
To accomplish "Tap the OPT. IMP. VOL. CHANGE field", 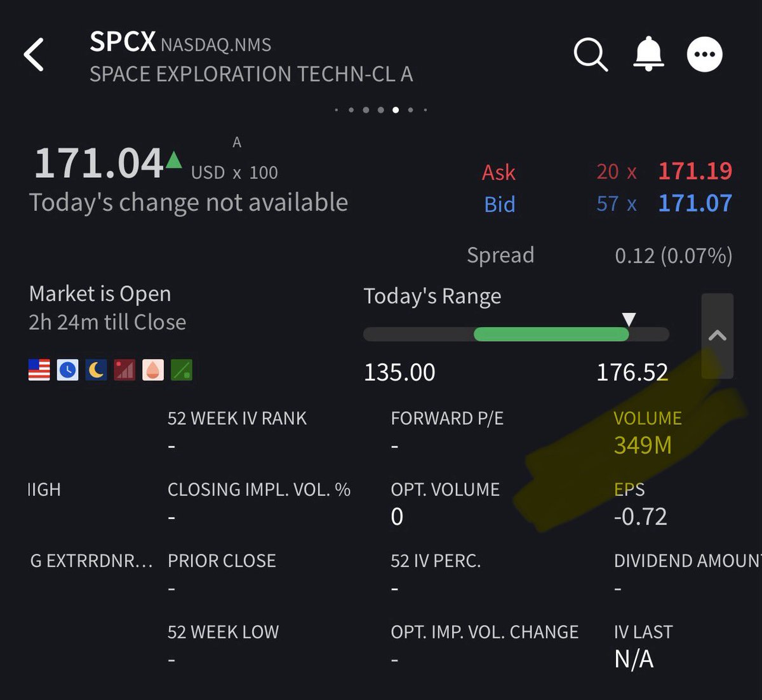I will point(485,645).
